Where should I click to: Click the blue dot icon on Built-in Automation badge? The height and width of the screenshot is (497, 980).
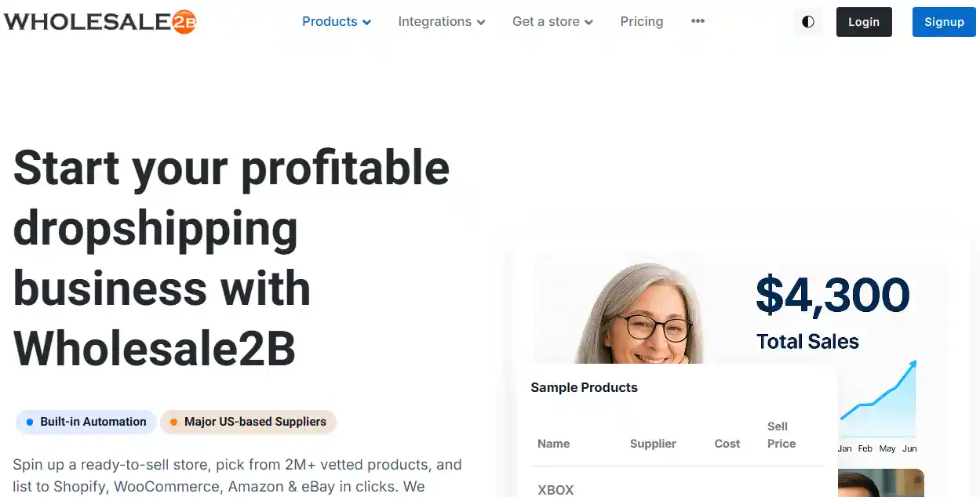click(x=30, y=422)
